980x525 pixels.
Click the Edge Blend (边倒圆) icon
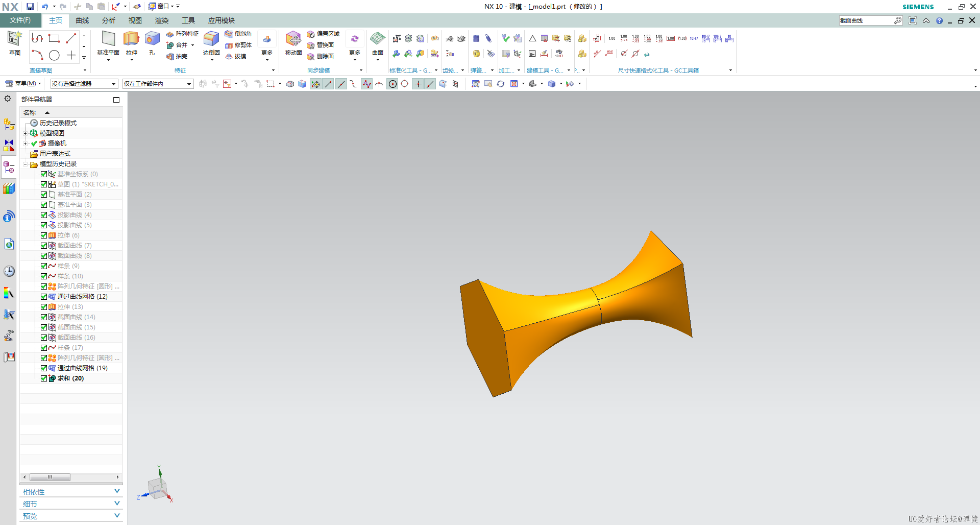[x=211, y=39]
